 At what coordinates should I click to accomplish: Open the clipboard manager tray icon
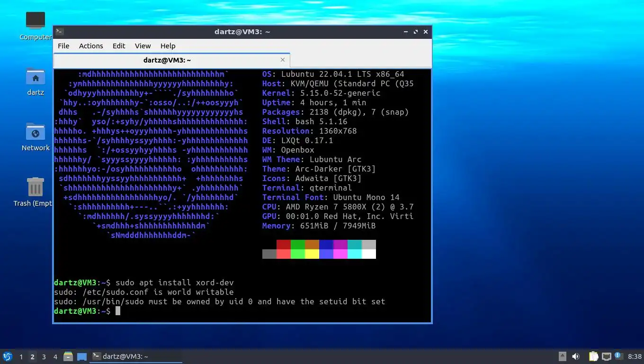click(x=593, y=356)
